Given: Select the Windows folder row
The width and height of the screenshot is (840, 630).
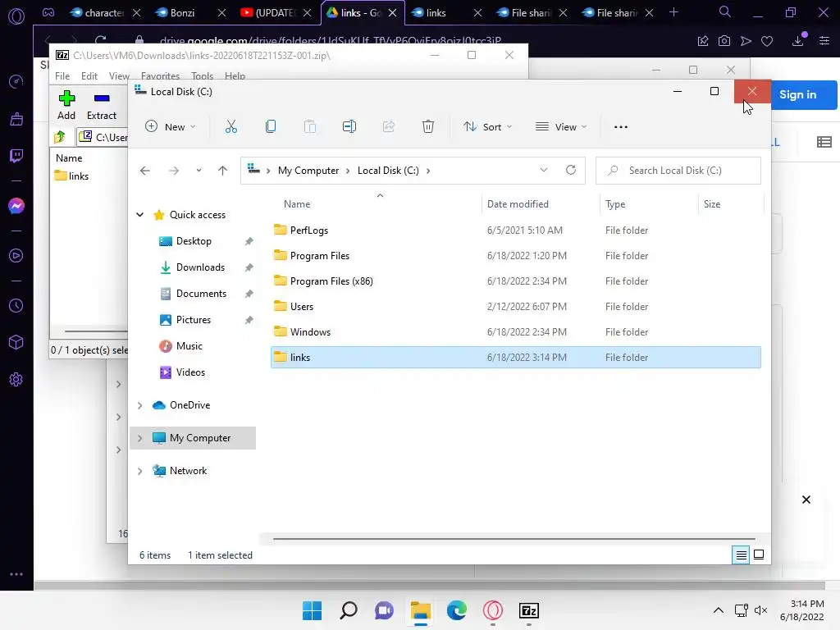Looking at the screenshot, I should 515,332.
